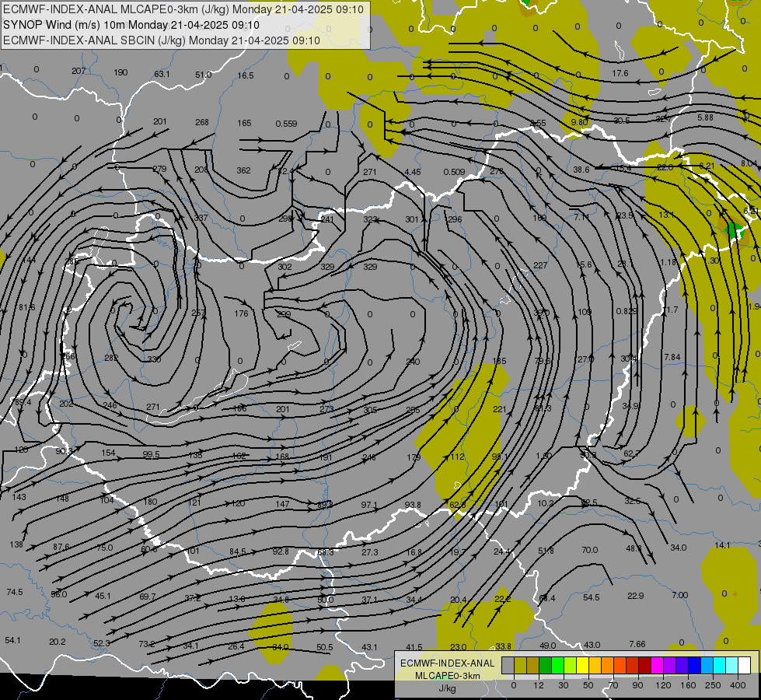Click the ECMWF-INDEX-ANAL SBCIN title line

click(x=162, y=40)
